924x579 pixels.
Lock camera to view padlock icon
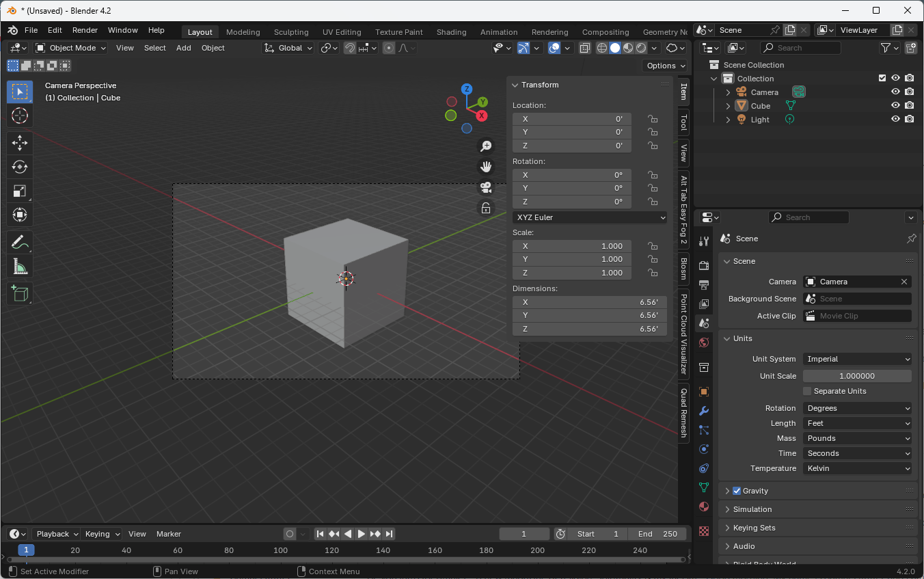pos(486,208)
